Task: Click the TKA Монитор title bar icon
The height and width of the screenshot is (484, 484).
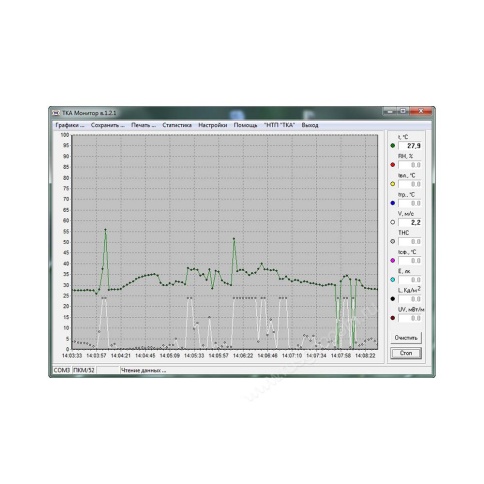Action: pos(56,113)
